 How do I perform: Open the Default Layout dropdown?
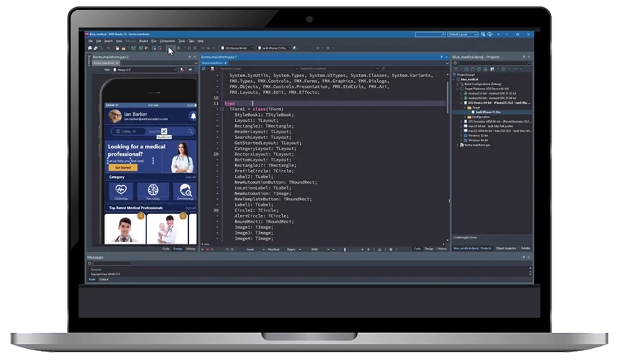click(463, 35)
